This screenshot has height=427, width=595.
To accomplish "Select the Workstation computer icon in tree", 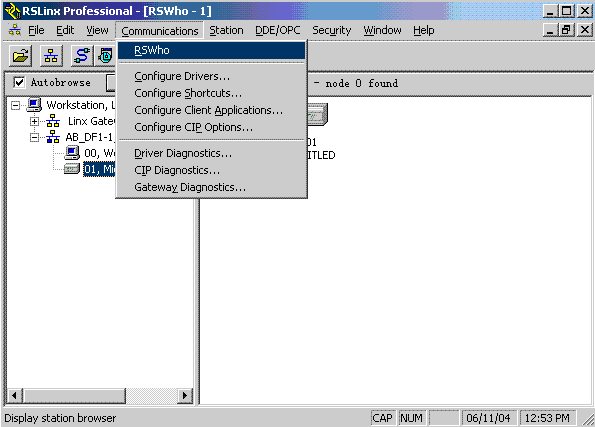I will tap(34, 105).
